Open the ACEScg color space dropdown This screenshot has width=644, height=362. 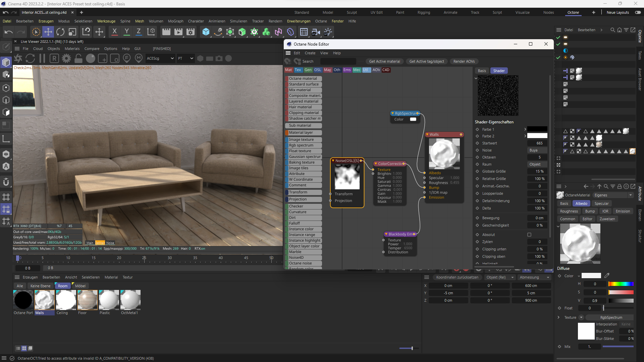(x=160, y=58)
